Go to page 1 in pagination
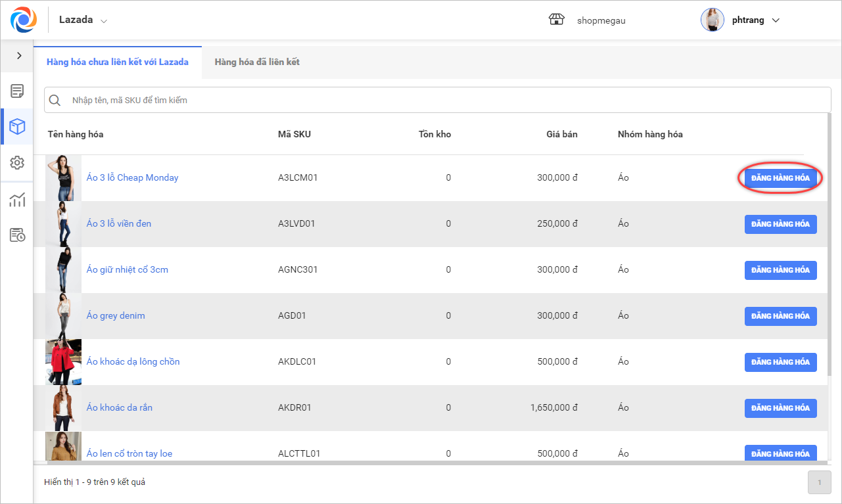842x504 pixels. (819, 483)
